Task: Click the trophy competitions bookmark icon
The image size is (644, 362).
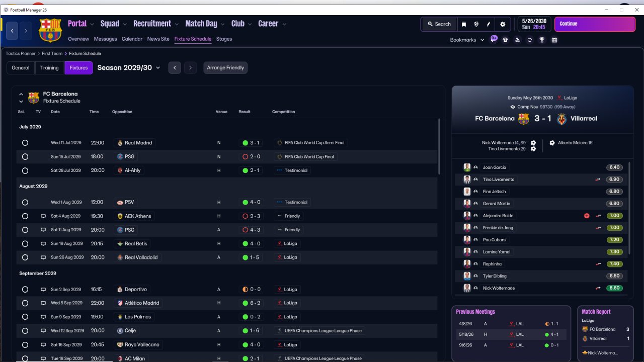Action: [x=542, y=40]
